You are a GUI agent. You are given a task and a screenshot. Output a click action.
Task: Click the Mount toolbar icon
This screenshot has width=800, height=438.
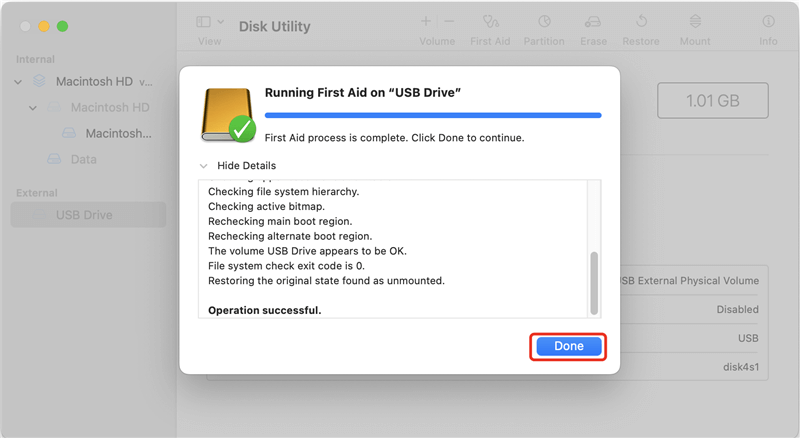(695, 21)
